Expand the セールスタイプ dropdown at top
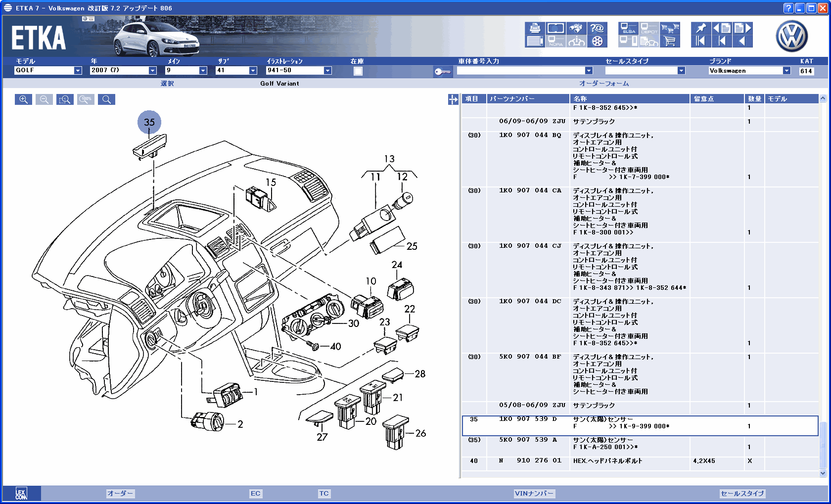 (x=681, y=71)
